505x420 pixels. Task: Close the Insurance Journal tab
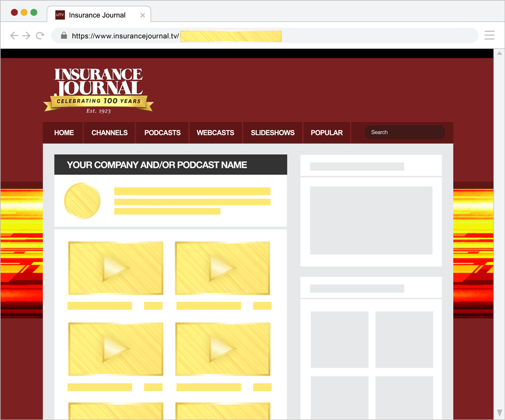(142, 15)
